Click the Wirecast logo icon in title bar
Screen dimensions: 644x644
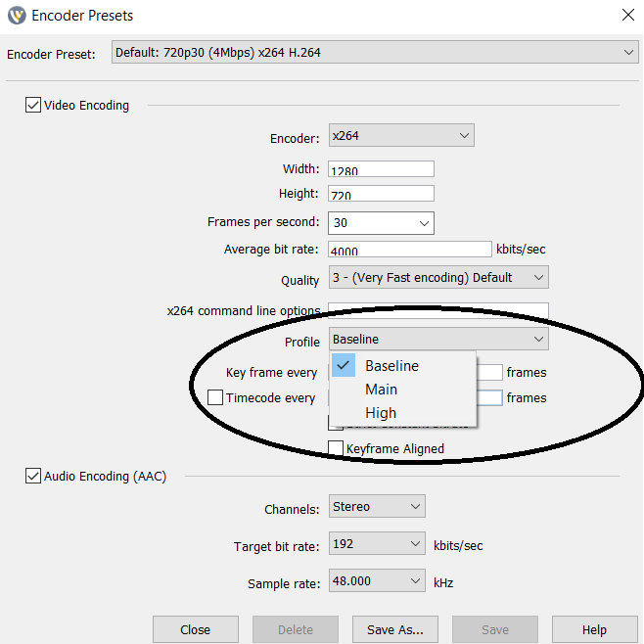coord(17,16)
